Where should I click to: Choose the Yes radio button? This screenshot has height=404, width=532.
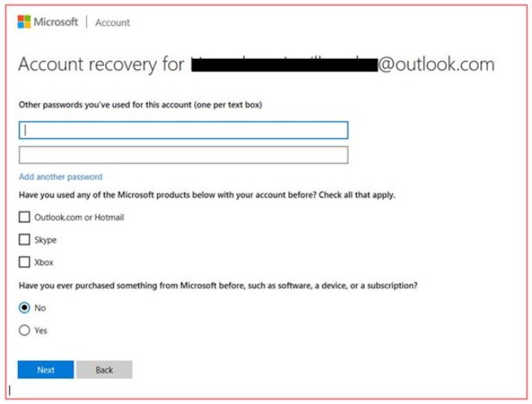coord(24,330)
